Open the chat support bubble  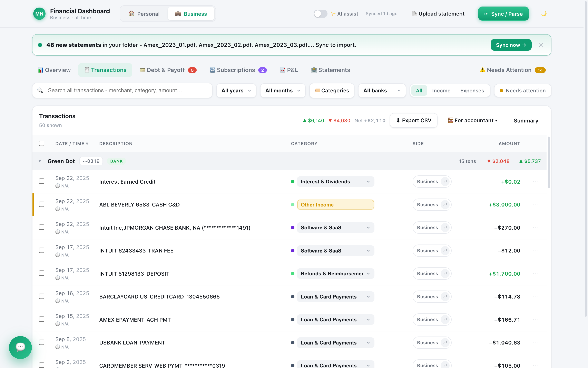[20, 347]
